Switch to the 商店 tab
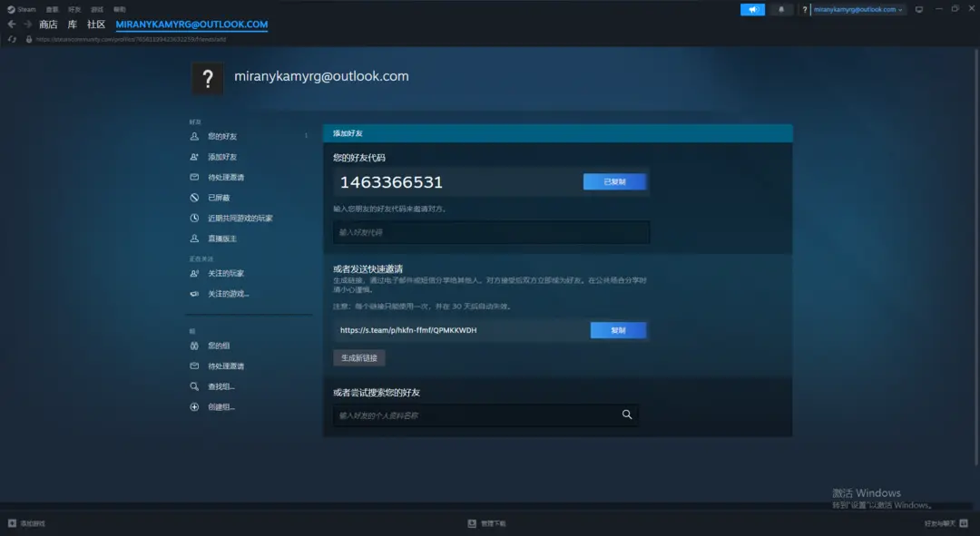 (48, 24)
